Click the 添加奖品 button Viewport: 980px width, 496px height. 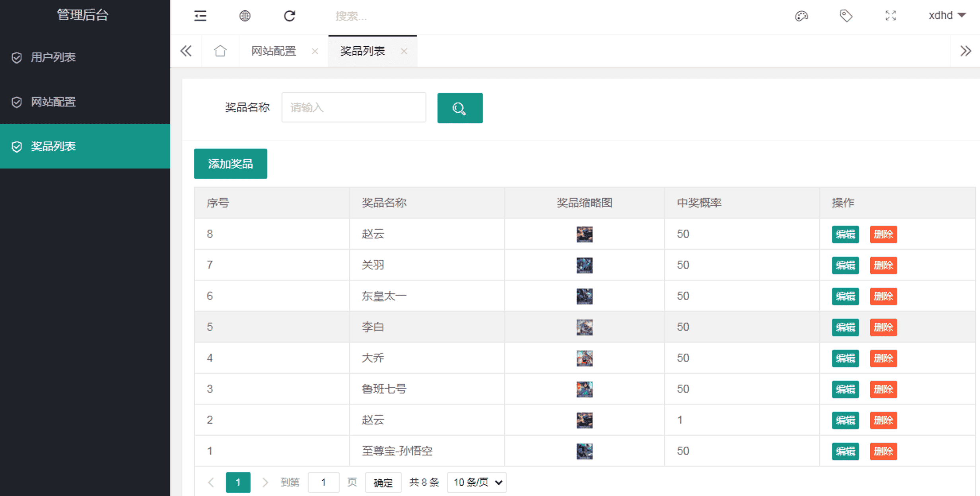(230, 164)
